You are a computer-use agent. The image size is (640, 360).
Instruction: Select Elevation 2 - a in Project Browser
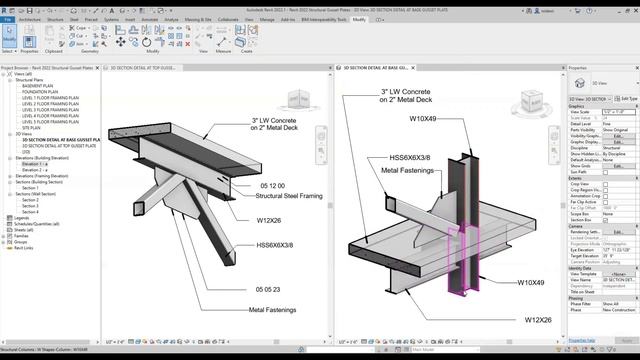(x=35, y=170)
